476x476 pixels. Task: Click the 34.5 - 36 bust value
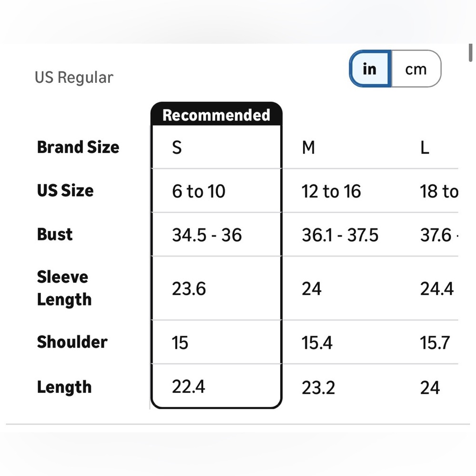pos(207,235)
